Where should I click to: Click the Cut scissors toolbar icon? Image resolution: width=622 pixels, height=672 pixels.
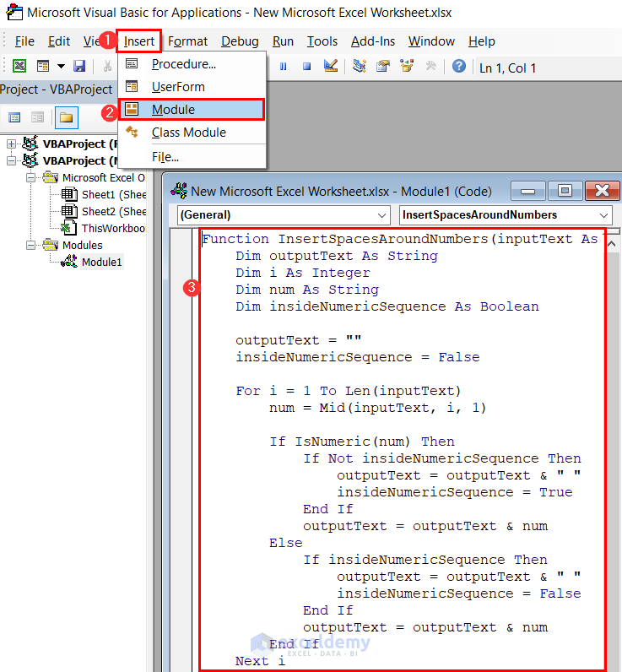pos(107,66)
